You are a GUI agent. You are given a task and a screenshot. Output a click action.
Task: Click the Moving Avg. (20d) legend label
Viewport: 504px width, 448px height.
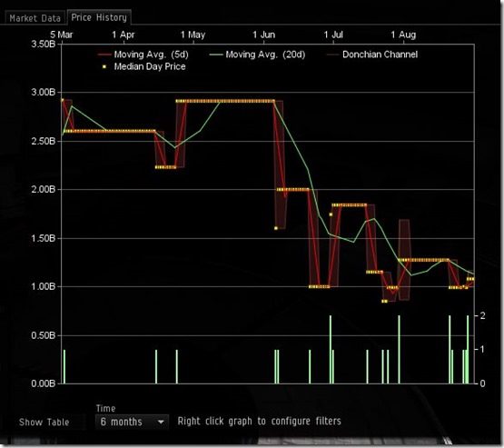click(x=265, y=55)
